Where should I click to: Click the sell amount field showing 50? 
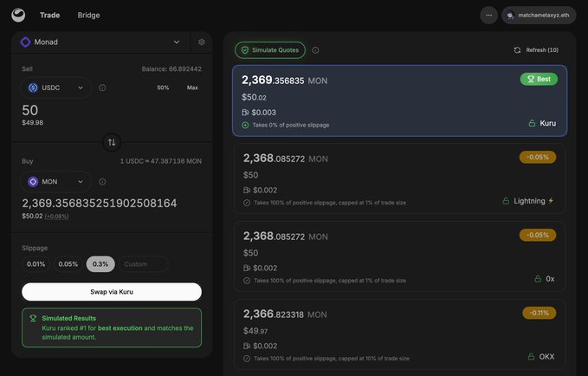[x=30, y=110]
